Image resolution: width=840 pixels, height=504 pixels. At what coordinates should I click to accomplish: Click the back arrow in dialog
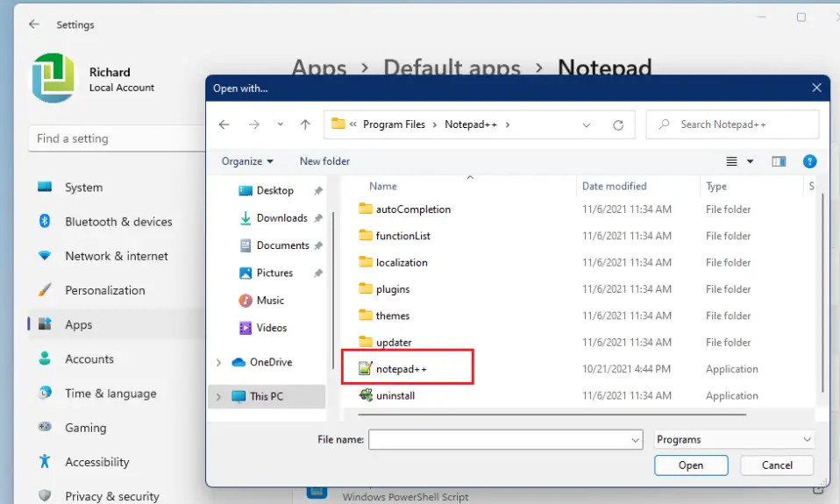[224, 125]
